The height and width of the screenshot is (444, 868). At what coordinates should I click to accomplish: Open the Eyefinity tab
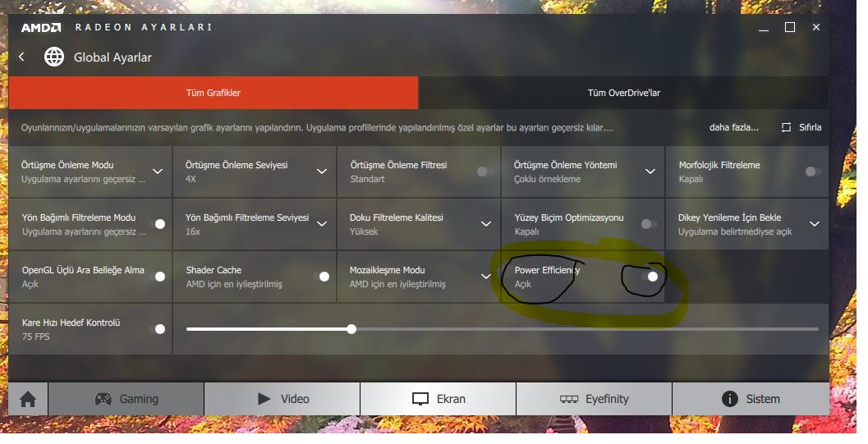[594, 399]
